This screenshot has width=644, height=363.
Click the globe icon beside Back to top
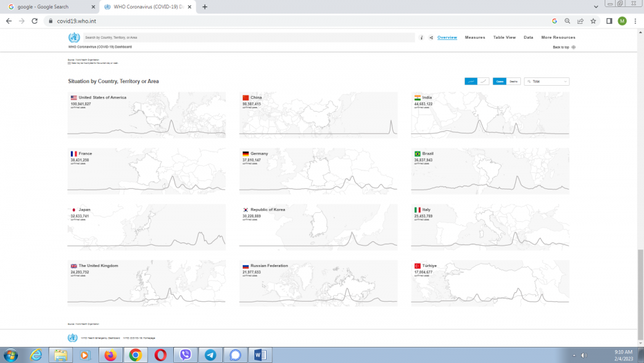574,47
